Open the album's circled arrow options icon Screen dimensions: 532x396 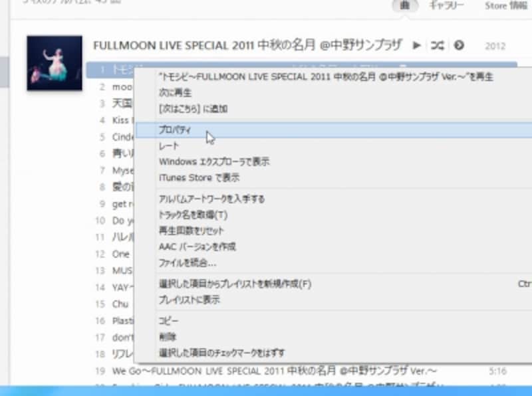click(x=459, y=45)
